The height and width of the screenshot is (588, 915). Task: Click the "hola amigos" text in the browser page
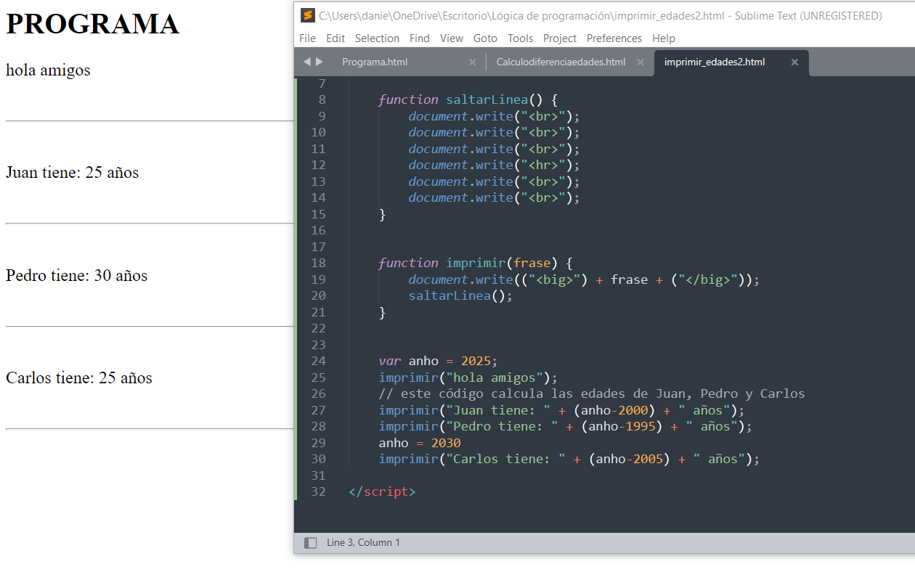[48, 70]
